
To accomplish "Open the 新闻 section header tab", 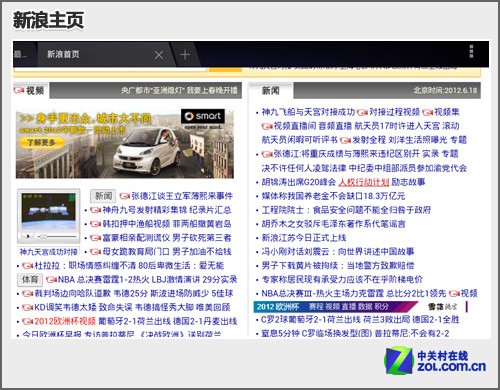I will click(270, 90).
